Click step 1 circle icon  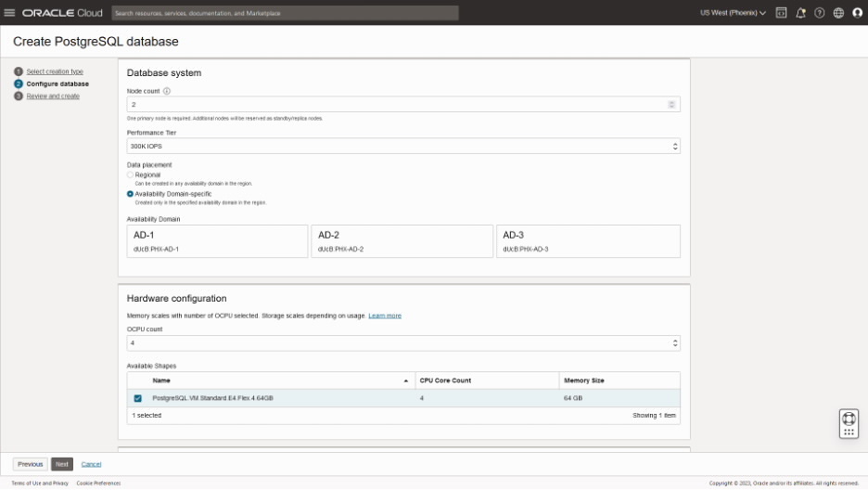(x=19, y=71)
